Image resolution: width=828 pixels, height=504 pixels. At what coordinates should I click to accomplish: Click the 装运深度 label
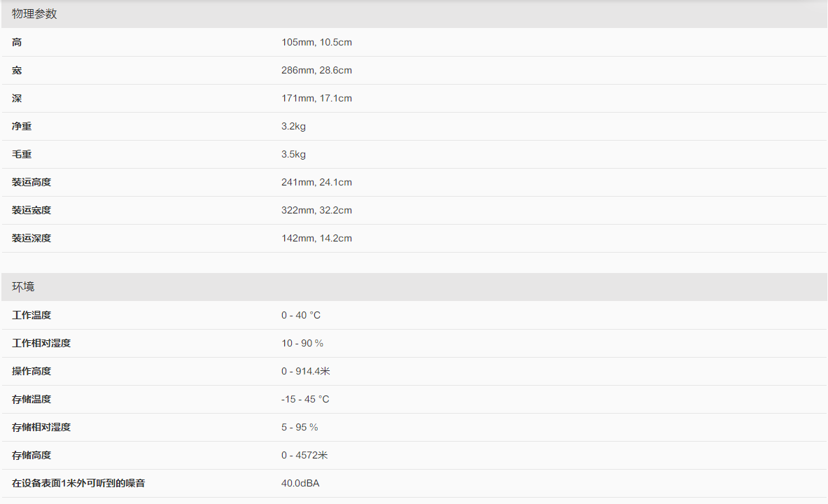[31, 239]
